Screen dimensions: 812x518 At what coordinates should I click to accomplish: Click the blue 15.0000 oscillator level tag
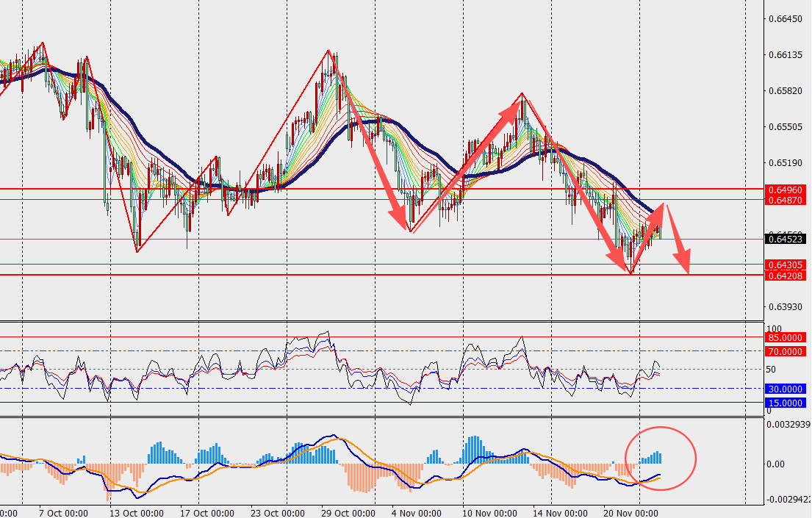point(786,403)
